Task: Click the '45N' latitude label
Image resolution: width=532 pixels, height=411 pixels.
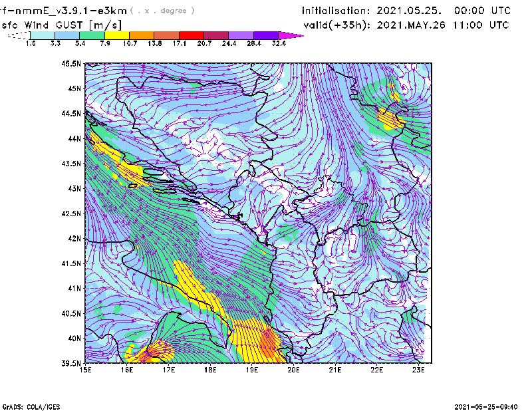Action: 74,88
